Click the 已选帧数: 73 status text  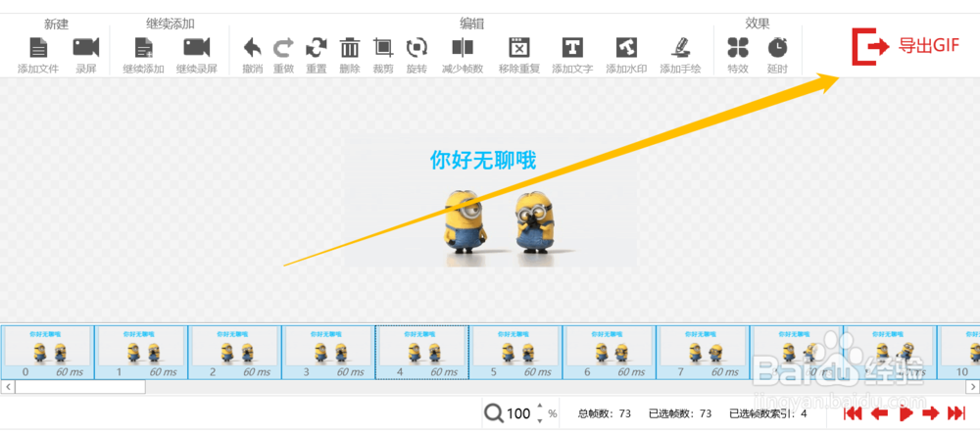(681, 413)
